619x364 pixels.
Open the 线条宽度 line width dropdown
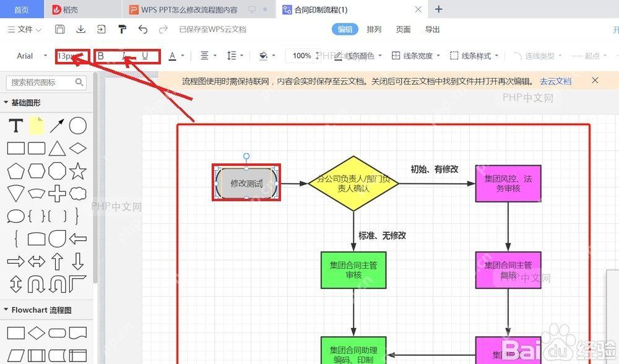(416, 56)
